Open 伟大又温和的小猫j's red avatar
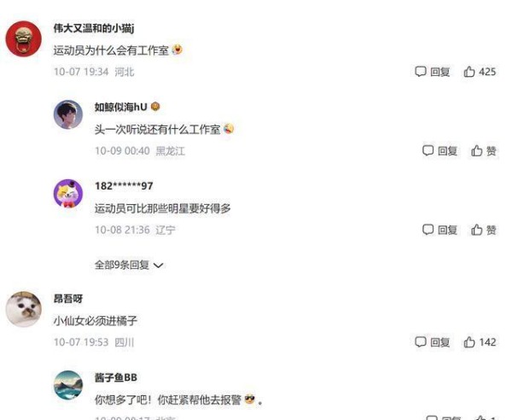Viewport: 512px width, 420px height. click(24, 39)
